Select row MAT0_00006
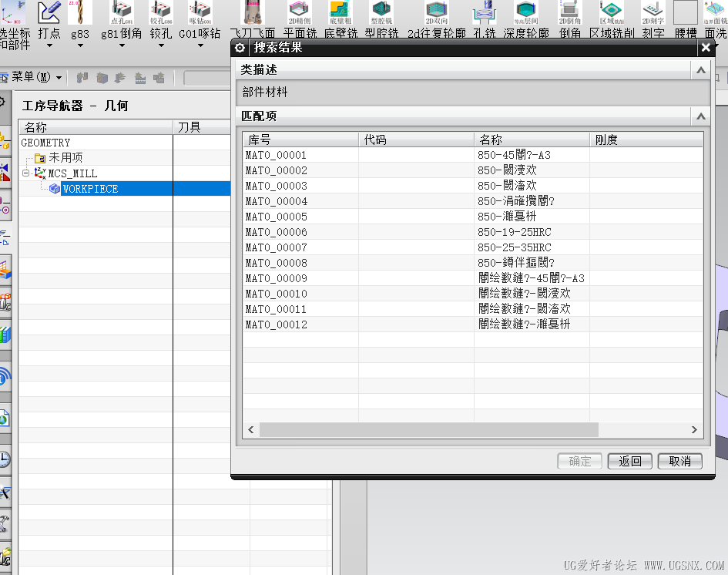Screen dimensions: 728x575 [473, 232]
